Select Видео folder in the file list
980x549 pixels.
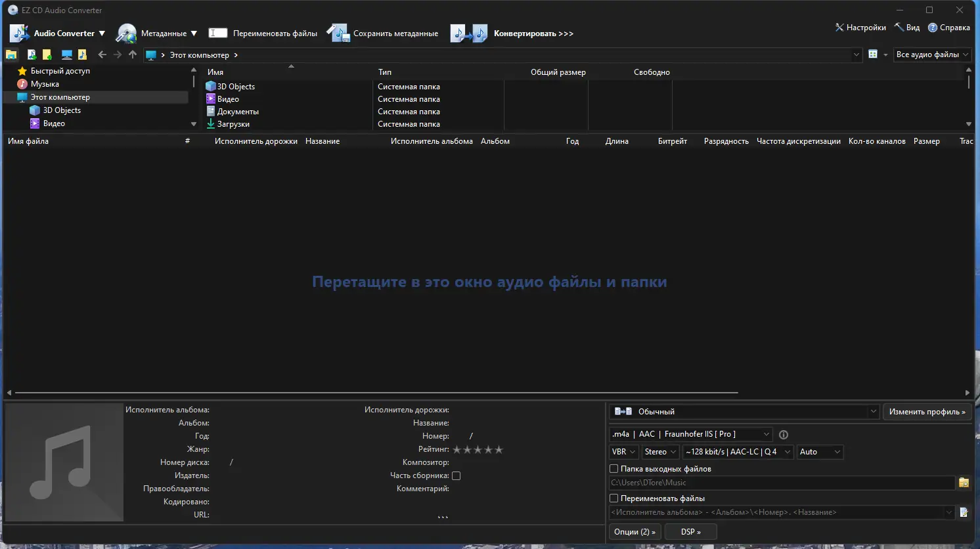click(x=228, y=99)
